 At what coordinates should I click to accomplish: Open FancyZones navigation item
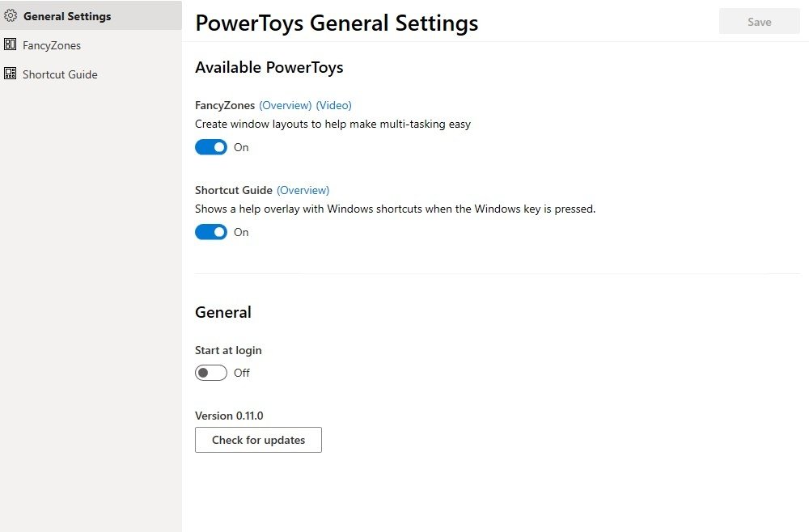coord(91,44)
